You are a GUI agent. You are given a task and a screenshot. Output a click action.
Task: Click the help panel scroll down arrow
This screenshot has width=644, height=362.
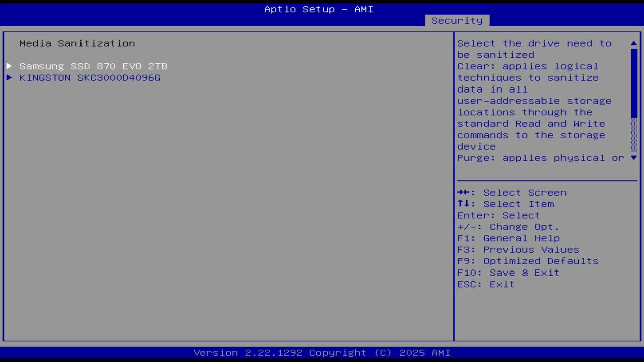tap(634, 158)
